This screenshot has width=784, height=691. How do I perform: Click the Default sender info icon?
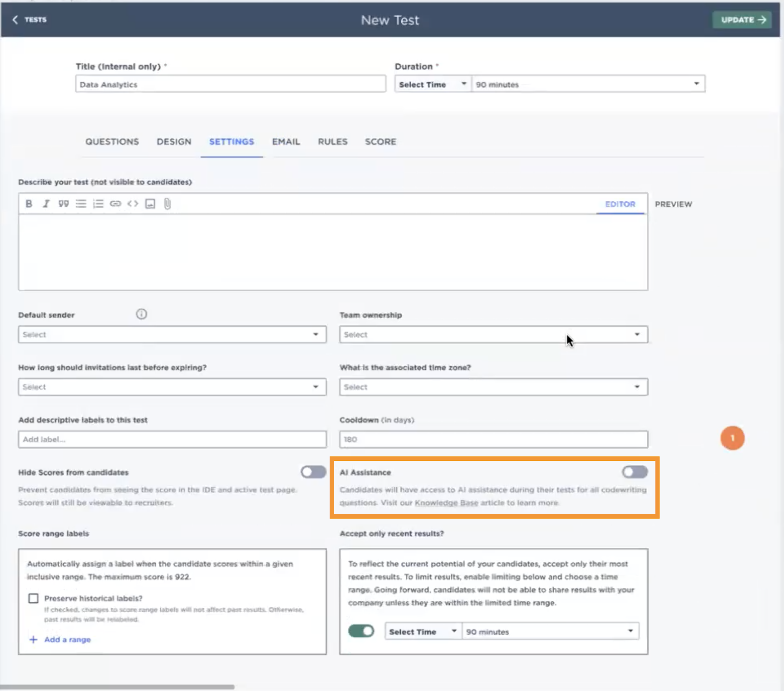click(x=141, y=314)
